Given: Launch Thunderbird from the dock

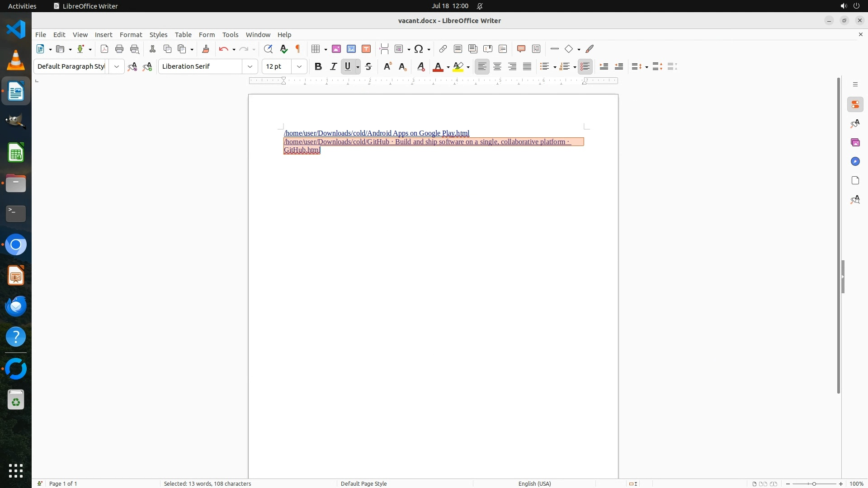Looking at the screenshot, I should 16,306.
